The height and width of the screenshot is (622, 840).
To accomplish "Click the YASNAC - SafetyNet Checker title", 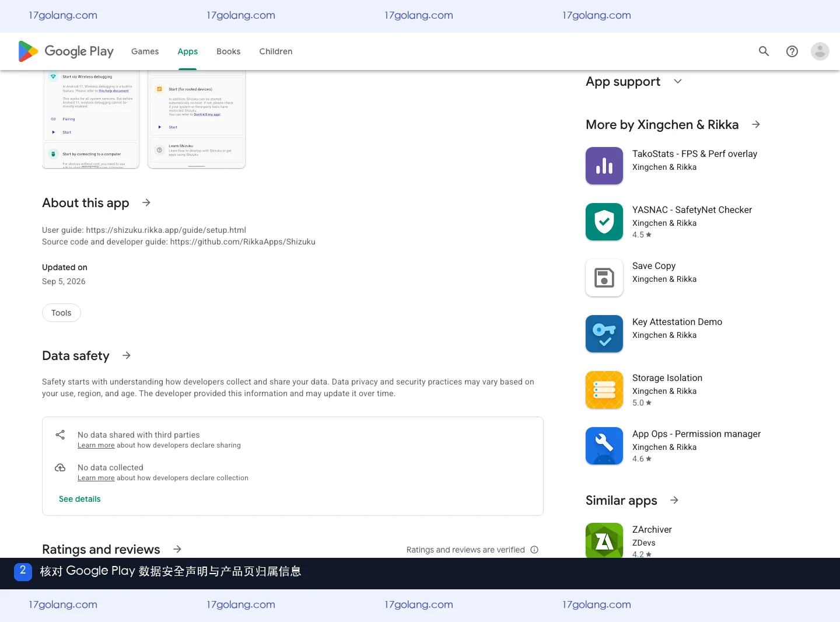I will 692,209.
